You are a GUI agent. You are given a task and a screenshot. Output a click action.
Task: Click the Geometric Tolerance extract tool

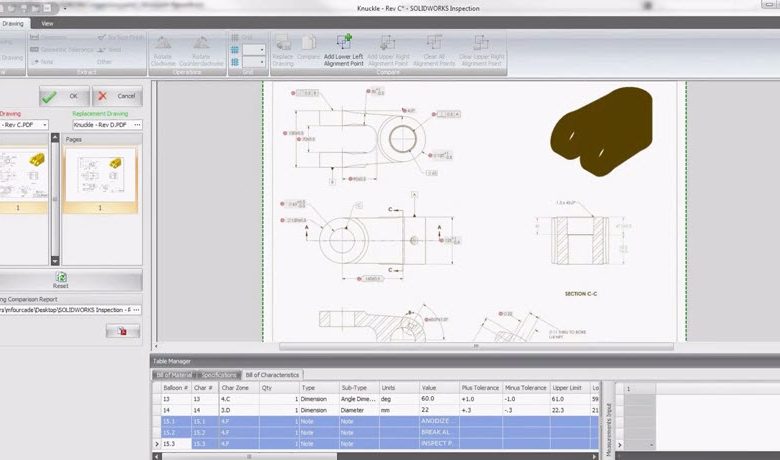[62, 50]
